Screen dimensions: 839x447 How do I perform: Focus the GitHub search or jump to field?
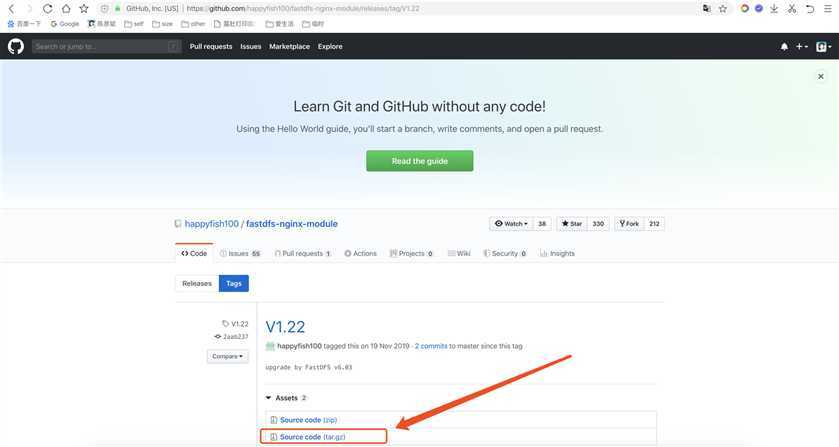pos(106,47)
